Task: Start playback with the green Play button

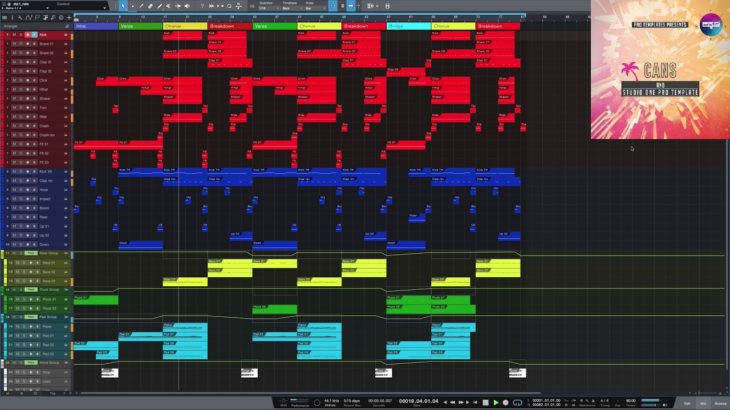Action: pos(496,403)
